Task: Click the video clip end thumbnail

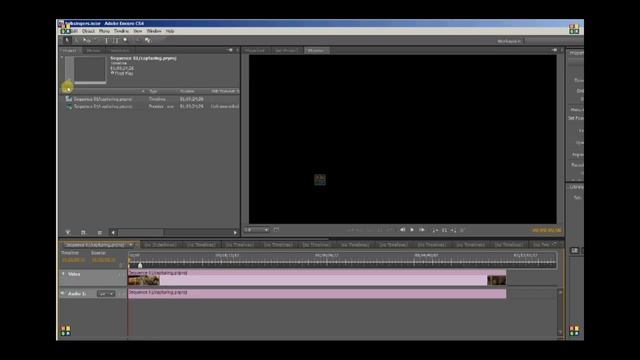Action: point(497,280)
